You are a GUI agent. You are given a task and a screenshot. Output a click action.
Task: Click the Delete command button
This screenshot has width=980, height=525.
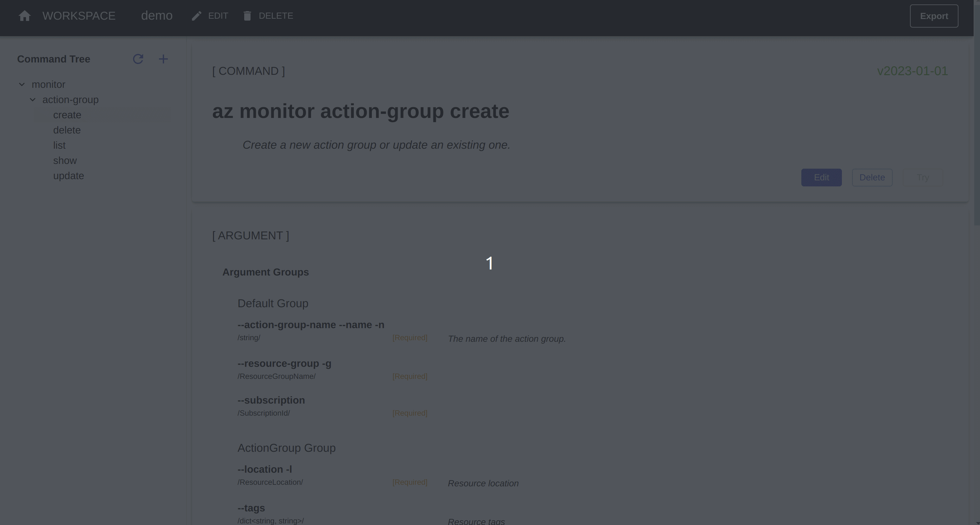coord(872,178)
